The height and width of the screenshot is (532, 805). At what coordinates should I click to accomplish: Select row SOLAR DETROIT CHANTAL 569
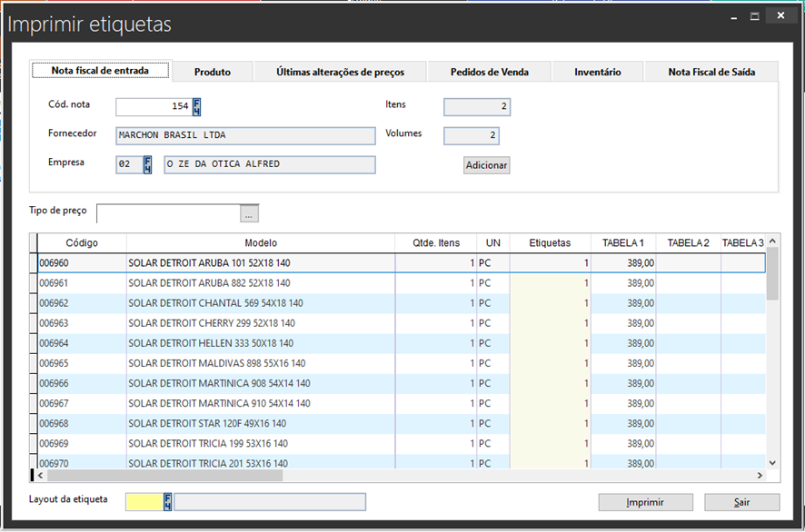tap(215, 303)
